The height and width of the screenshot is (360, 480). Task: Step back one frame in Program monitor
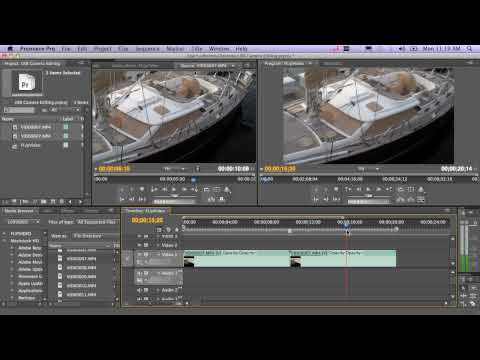[x=359, y=189]
